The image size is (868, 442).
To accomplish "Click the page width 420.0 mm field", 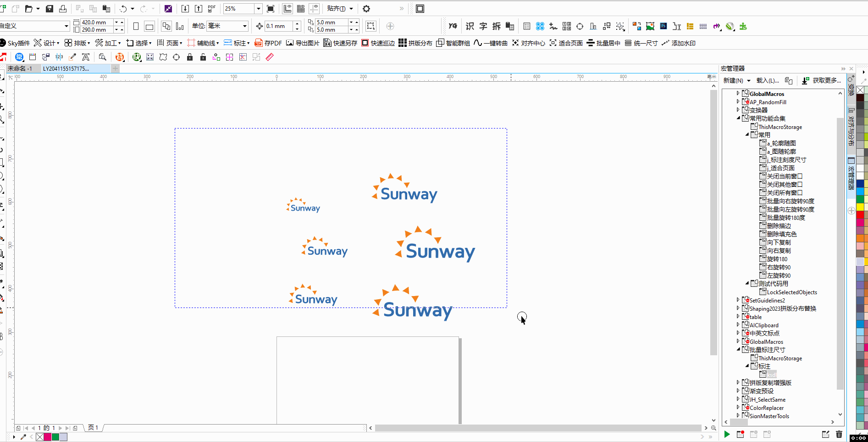I will tap(97, 22).
